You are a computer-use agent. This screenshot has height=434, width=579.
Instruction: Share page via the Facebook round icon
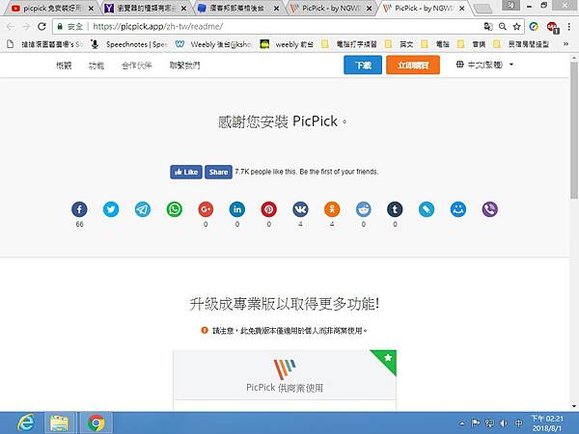pyautogui.click(x=79, y=209)
